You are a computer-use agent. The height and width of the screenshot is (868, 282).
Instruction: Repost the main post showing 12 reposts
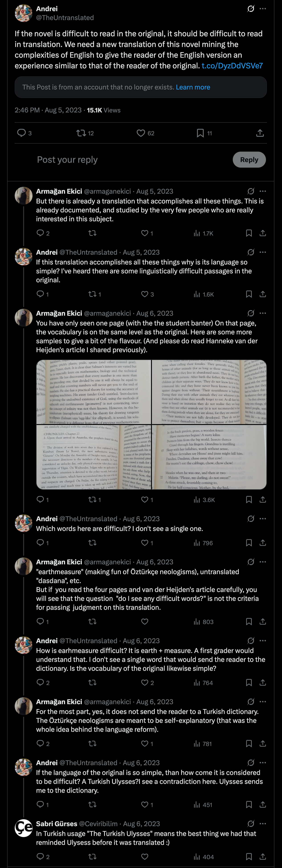(81, 133)
